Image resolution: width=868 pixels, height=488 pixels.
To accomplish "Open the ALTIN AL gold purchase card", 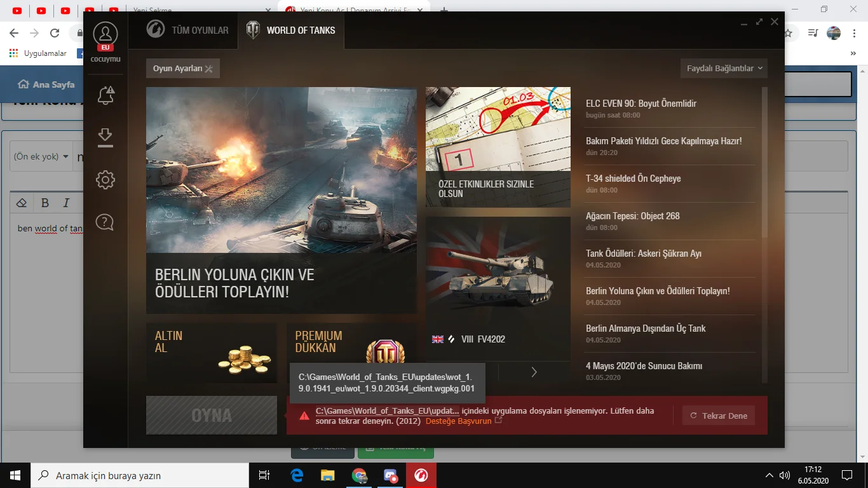I will tap(211, 353).
